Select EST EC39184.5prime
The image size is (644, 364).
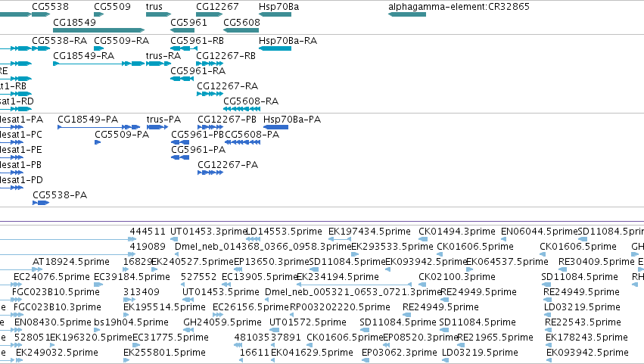[x=98, y=285]
